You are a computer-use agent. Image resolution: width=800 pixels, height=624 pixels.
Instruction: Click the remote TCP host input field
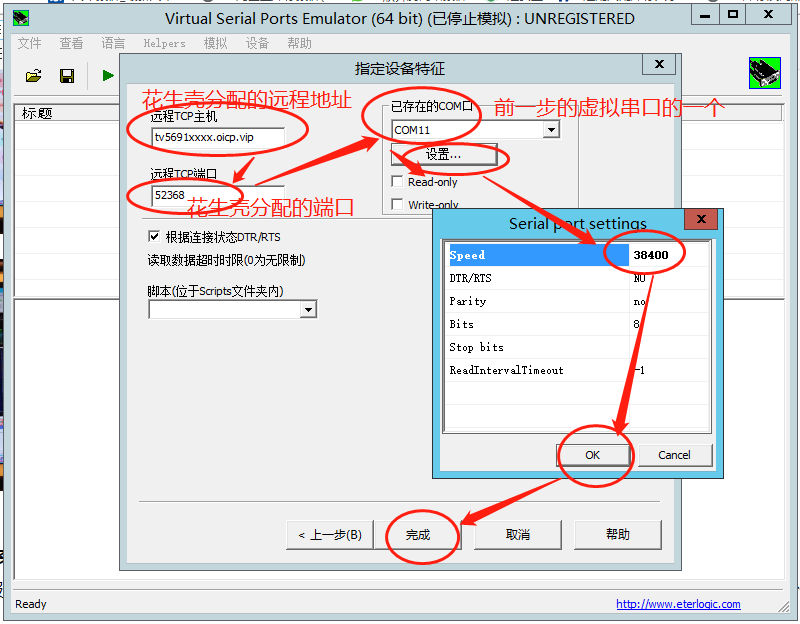pos(218,137)
